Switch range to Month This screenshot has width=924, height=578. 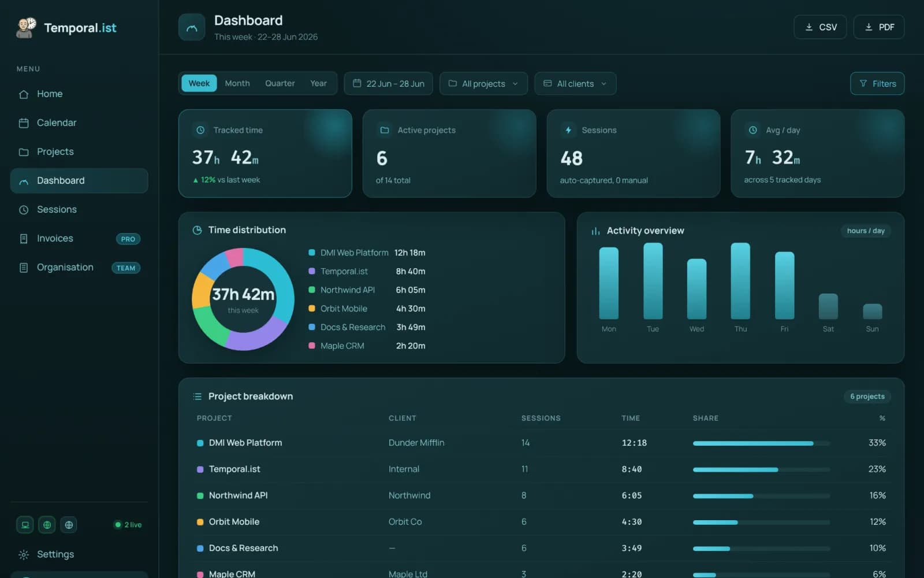point(237,83)
